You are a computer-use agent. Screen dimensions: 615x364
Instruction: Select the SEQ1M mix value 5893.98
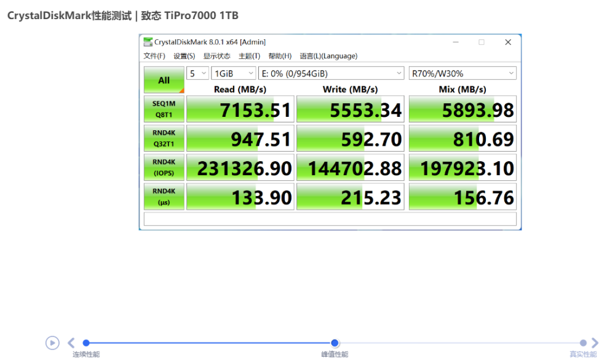tap(462, 109)
